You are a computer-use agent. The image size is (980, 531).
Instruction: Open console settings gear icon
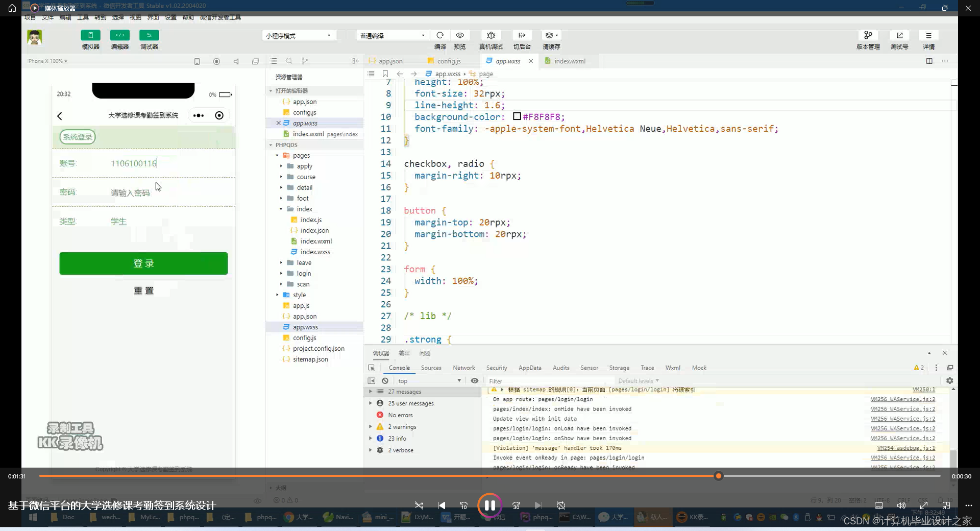949,381
